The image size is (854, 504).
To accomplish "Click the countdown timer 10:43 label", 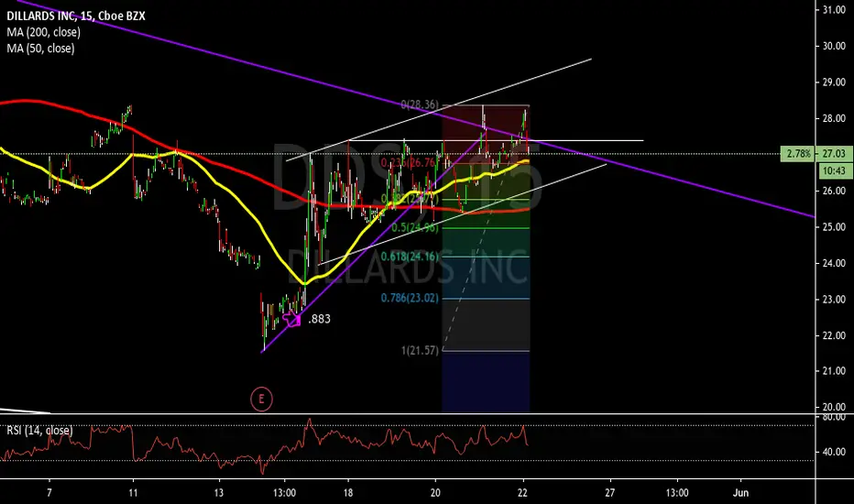I will tap(834, 171).
